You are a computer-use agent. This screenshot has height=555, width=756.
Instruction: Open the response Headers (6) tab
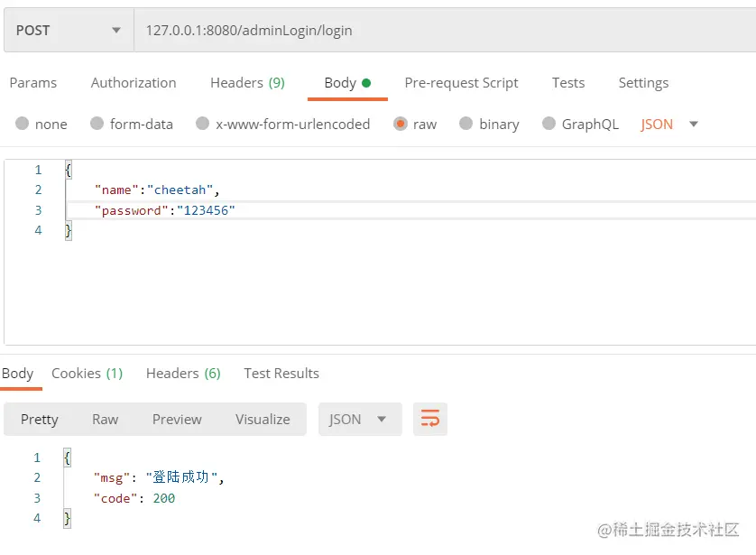coord(183,374)
